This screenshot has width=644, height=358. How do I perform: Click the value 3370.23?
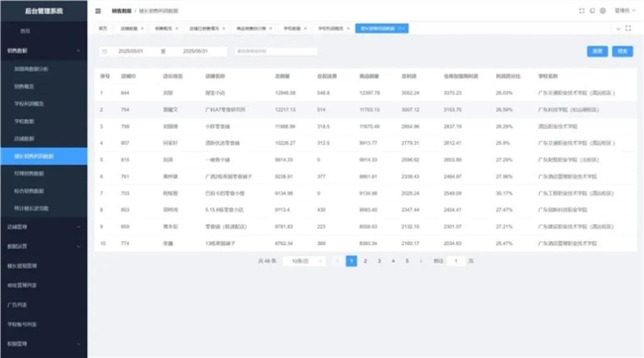tap(453, 93)
